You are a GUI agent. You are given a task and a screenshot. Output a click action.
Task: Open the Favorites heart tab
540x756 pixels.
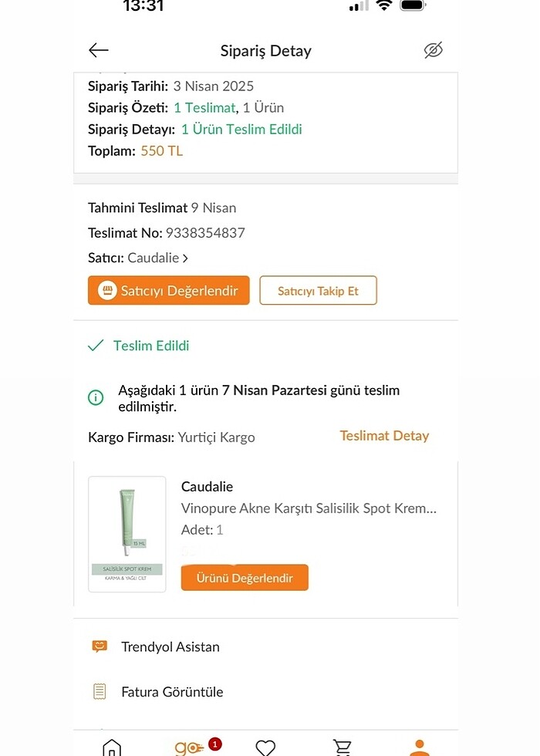265,747
